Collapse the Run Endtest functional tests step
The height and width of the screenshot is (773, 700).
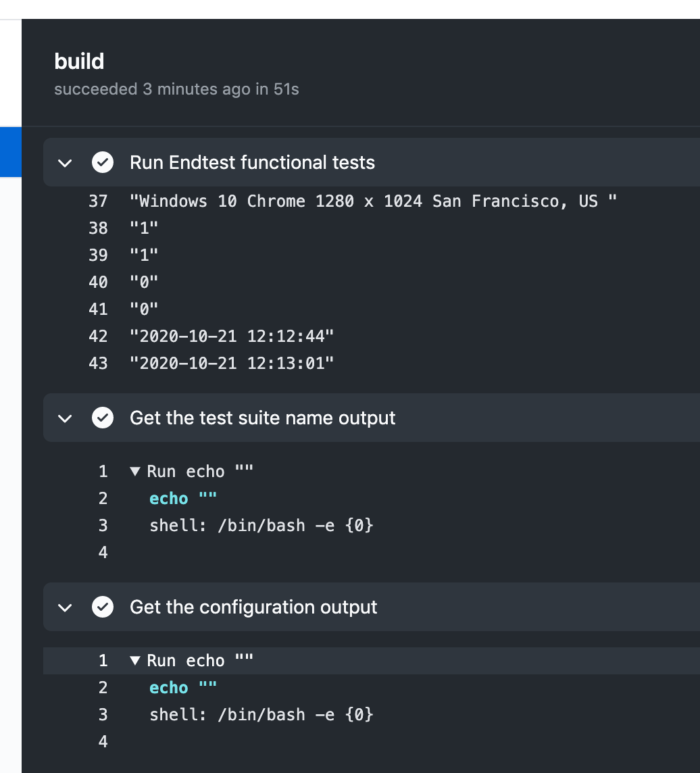click(65, 162)
